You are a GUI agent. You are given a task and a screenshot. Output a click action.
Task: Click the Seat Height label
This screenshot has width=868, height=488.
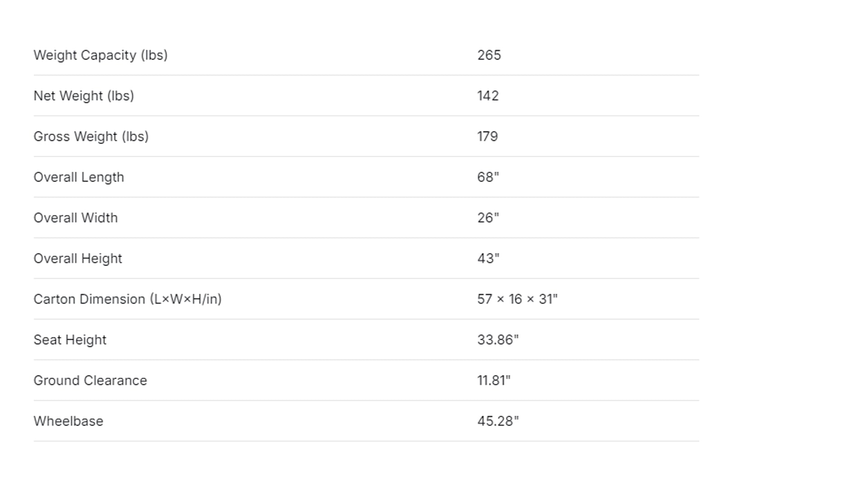point(70,340)
